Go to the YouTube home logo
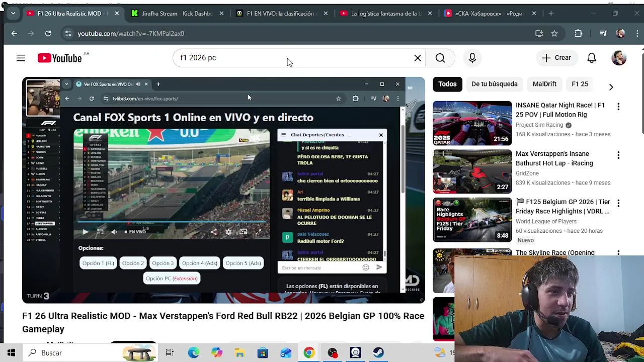 tap(59, 58)
